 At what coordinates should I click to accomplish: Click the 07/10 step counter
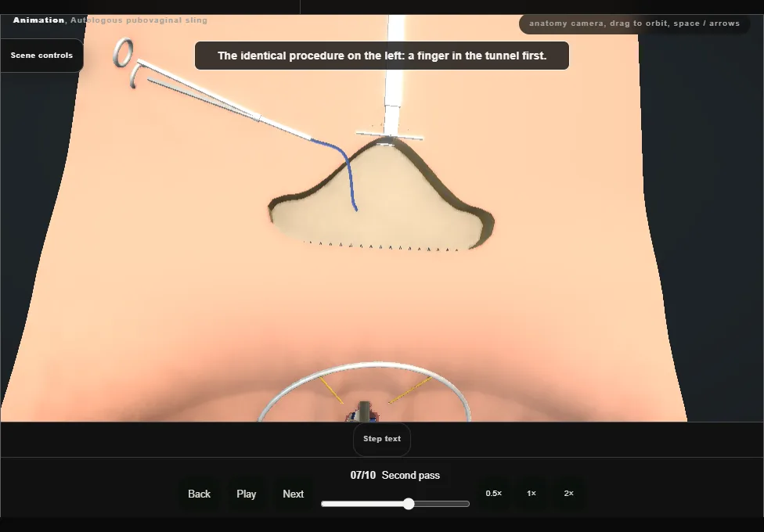click(363, 476)
